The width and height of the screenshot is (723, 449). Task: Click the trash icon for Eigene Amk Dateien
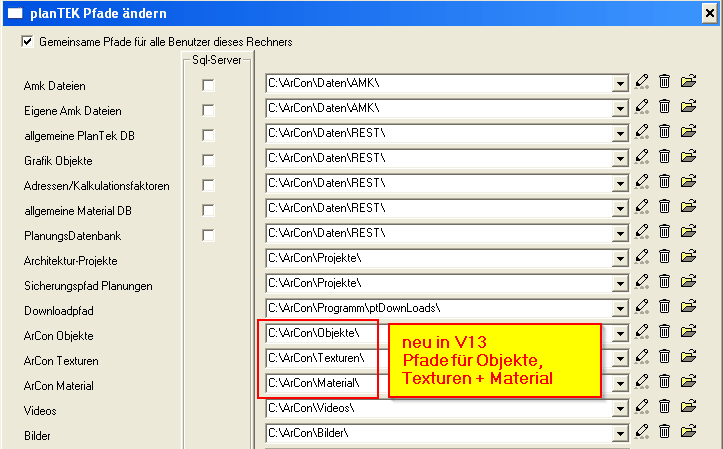click(664, 107)
